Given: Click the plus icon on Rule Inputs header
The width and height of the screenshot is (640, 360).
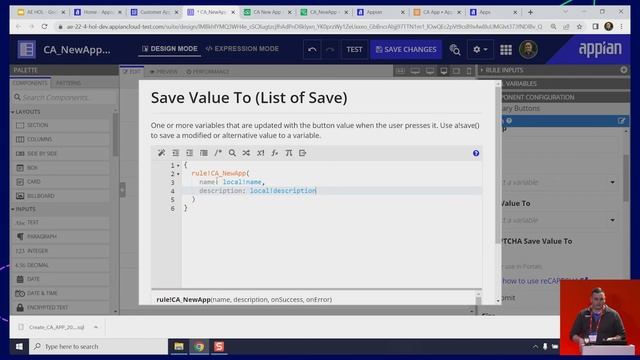Looking at the screenshot, I should click(624, 70).
